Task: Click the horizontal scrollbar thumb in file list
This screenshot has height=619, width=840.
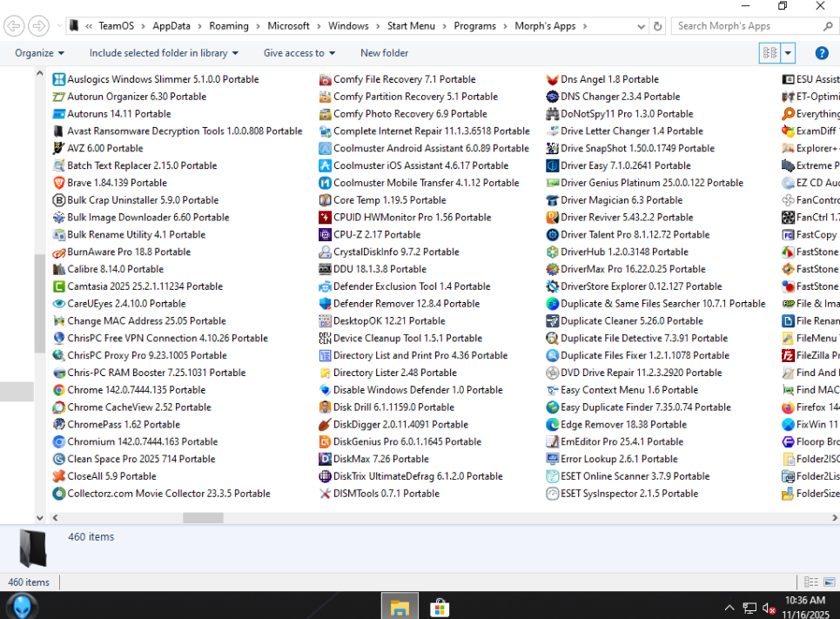Action: point(203,517)
